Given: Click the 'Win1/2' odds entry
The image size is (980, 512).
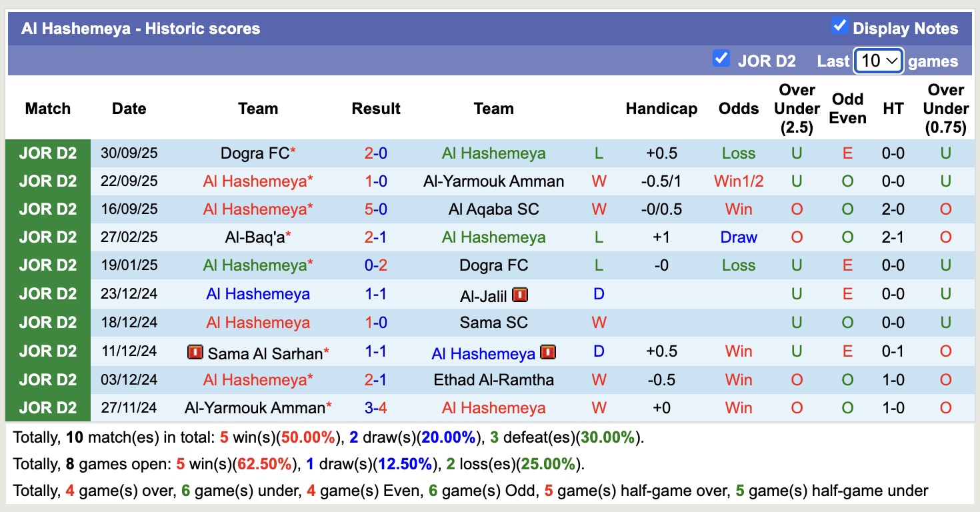Looking at the screenshot, I should coord(738,181).
